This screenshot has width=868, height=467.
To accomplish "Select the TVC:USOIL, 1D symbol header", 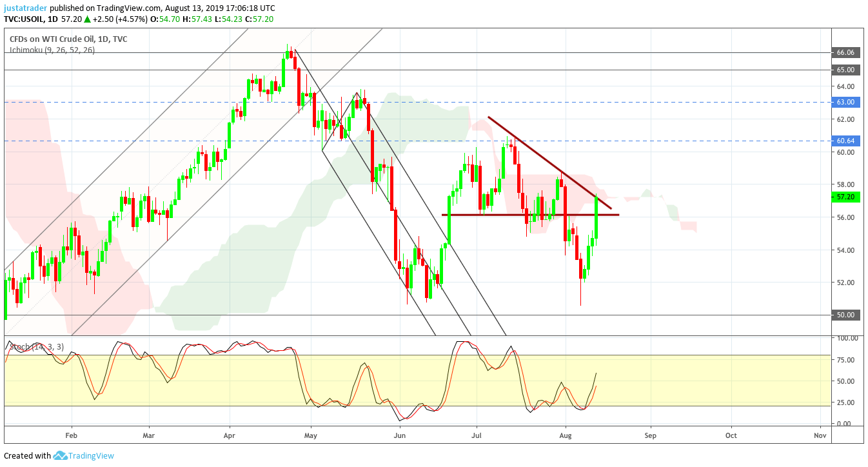I will (30, 19).
